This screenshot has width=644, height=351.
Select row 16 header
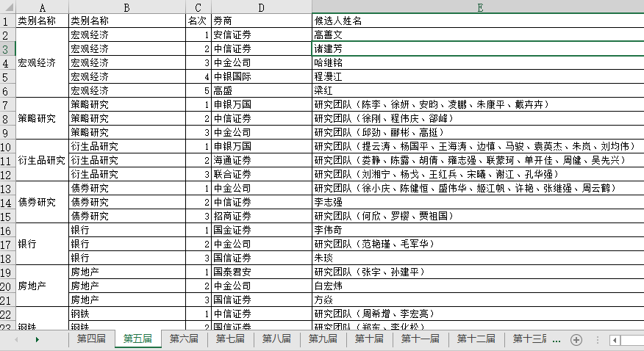[8, 230]
